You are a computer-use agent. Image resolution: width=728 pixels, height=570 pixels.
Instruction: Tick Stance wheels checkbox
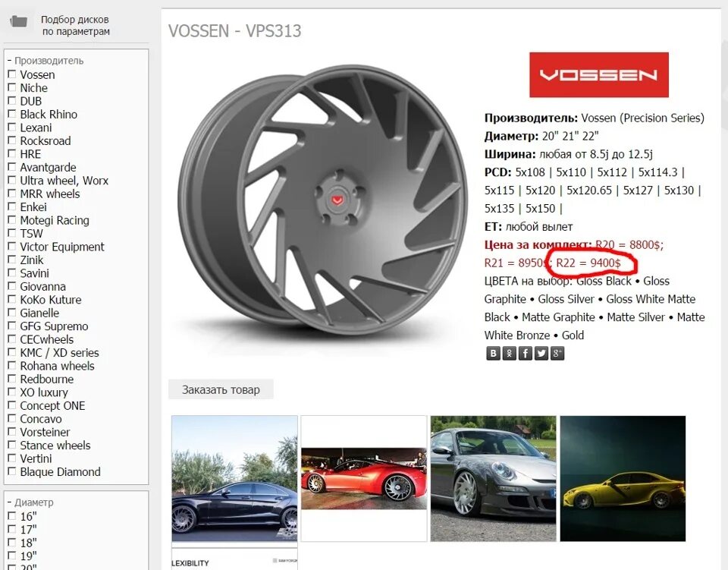tap(12, 445)
